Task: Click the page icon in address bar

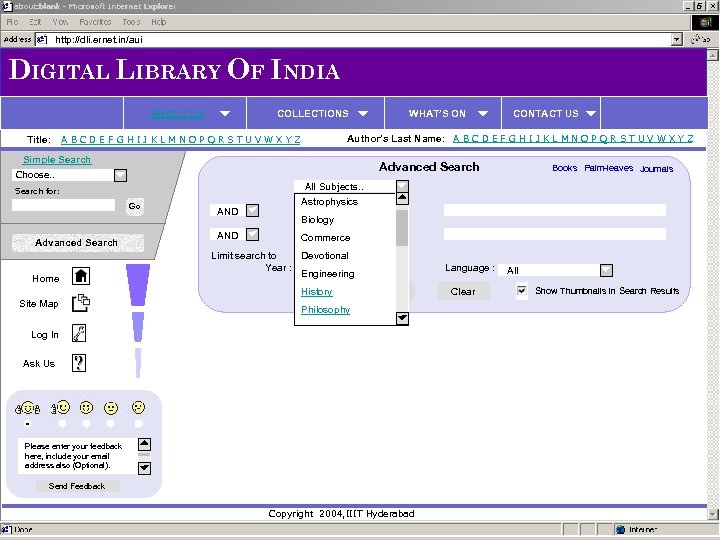Action: (42, 39)
